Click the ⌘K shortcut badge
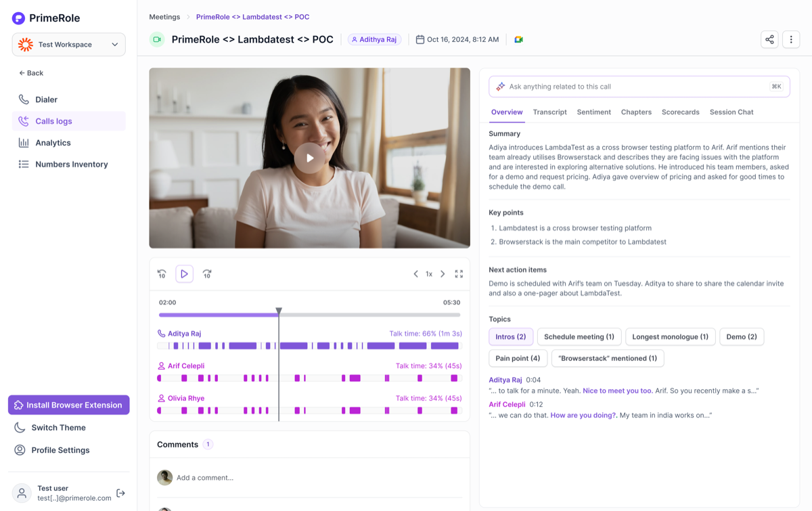The height and width of the screenshot is (511, 812). 776,87
